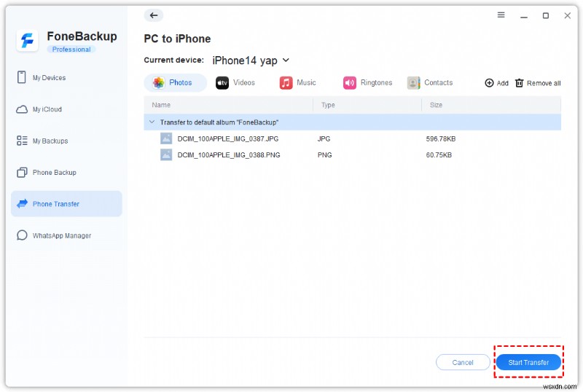Open WhatsApp Manager in sidebar
Viewport: 583px width, 392px height.
coord(66,235)
